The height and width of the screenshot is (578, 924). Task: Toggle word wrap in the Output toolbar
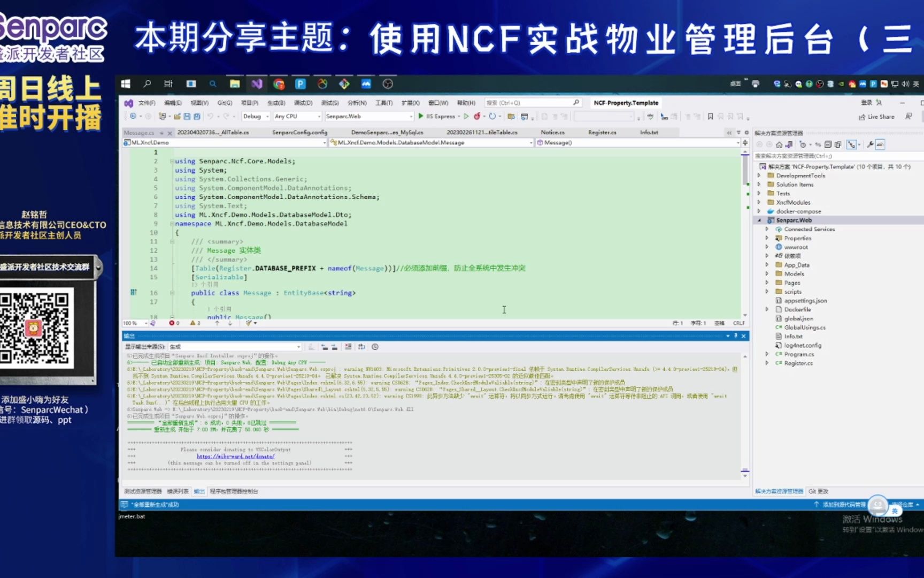(x=361, y=347)
